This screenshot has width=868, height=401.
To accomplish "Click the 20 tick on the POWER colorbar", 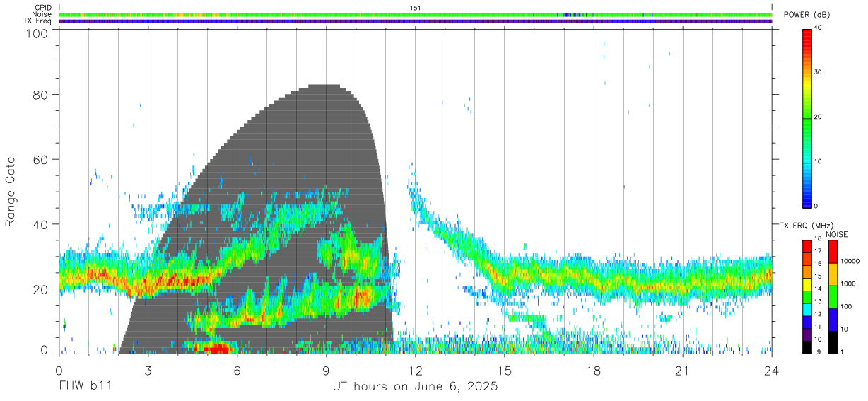I will (x=818, y=117).
